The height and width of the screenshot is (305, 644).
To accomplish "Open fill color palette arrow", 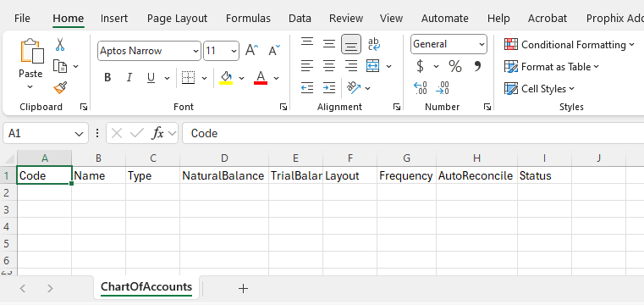I will click(241, 78).
